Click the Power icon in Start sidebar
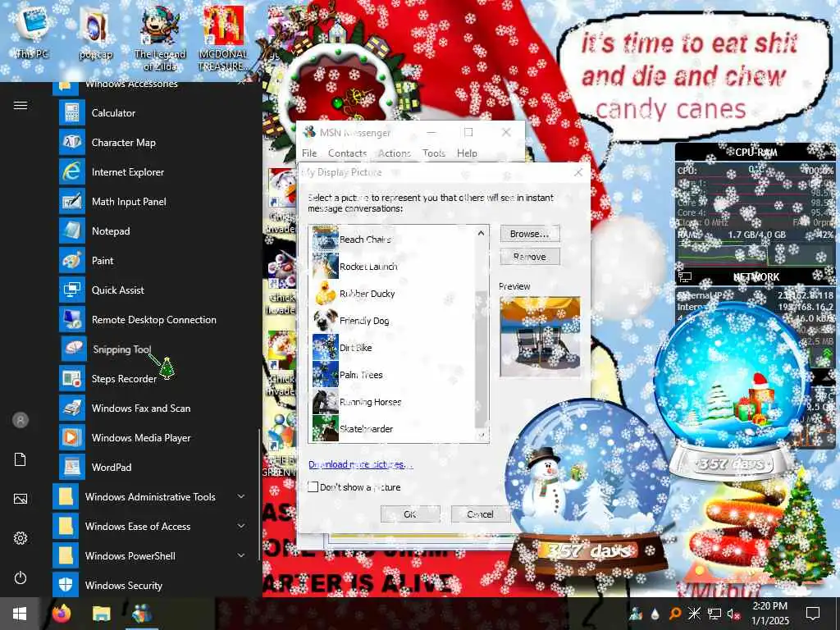 (x=21, y=577)
